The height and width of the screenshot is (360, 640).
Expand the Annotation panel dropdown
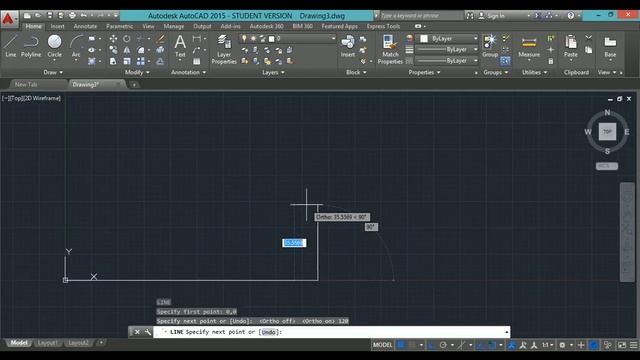(188, 72)
